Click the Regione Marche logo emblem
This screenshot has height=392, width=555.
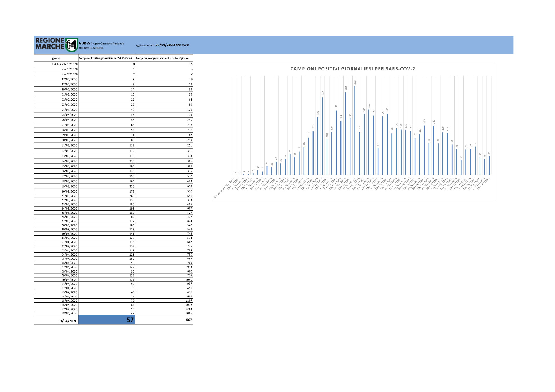[x=72, y=45]
